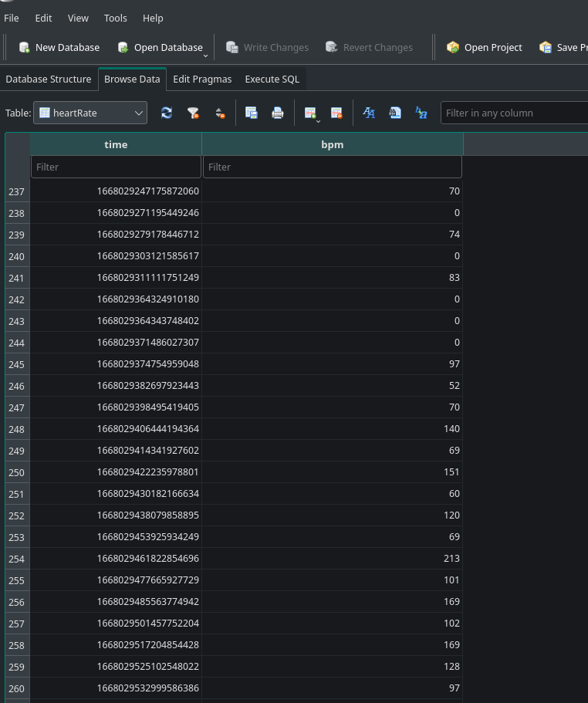This screenshot has height=703, width=588.
Task: Select row 254 header
Action: pyautogui.click(x=17, y=558)
